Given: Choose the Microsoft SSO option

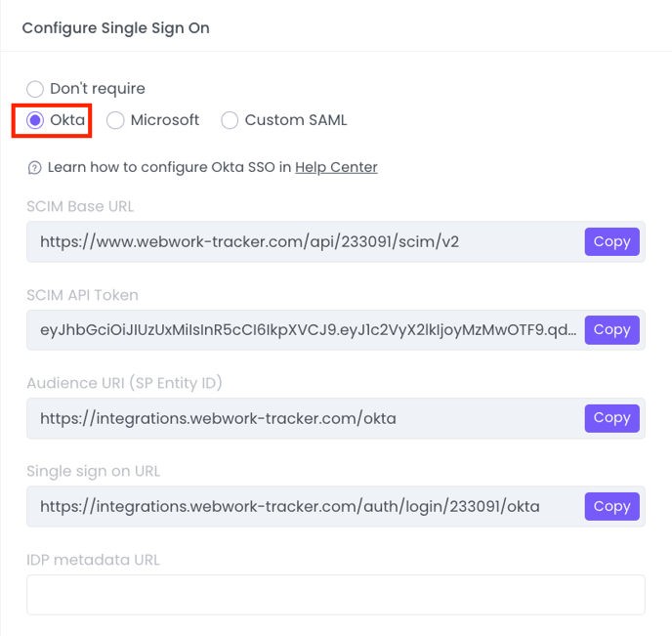Looking at the screenshot, I should tap(115, 120).
